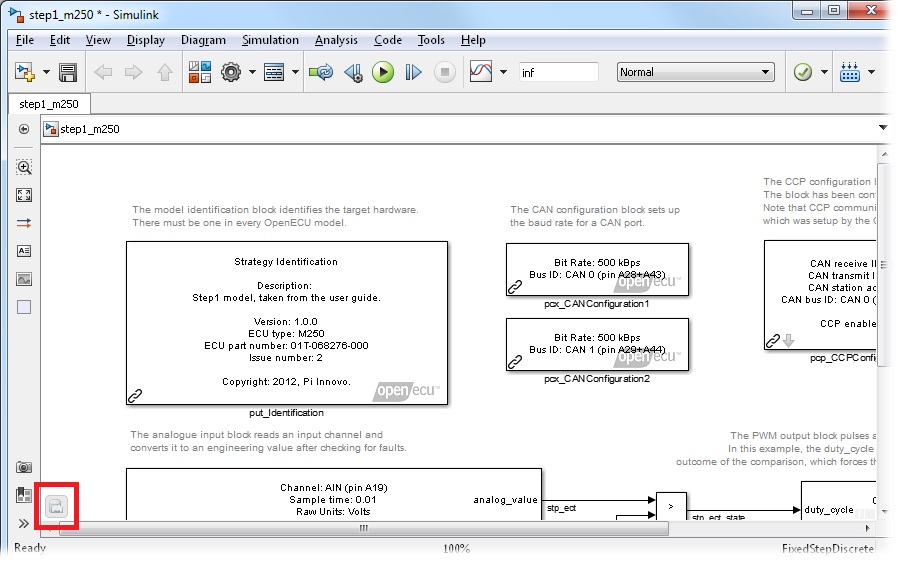Toggle the Model Browser hide/show icon
The image size is (901, 564).
[x=24, y=129]
